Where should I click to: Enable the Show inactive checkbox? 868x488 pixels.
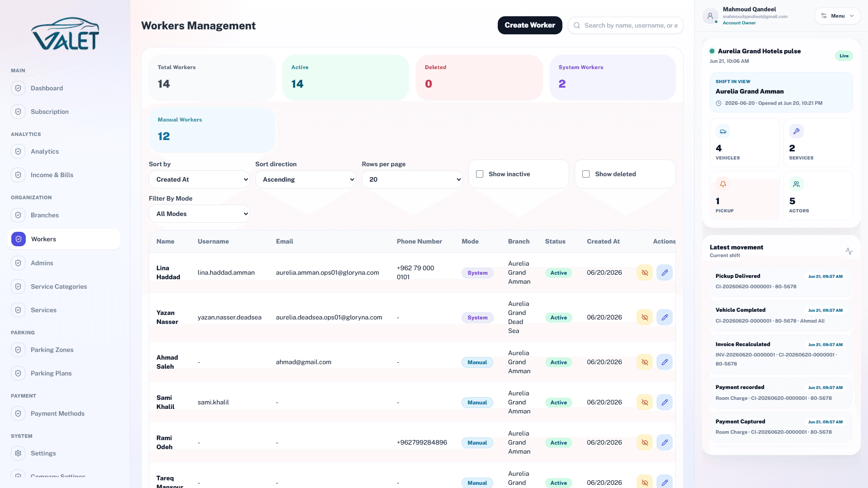pyautogui.click(x=480, y=174)
